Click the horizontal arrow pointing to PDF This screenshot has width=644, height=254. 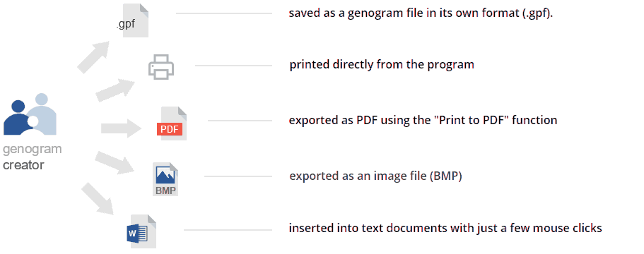(x=122, y=128)
